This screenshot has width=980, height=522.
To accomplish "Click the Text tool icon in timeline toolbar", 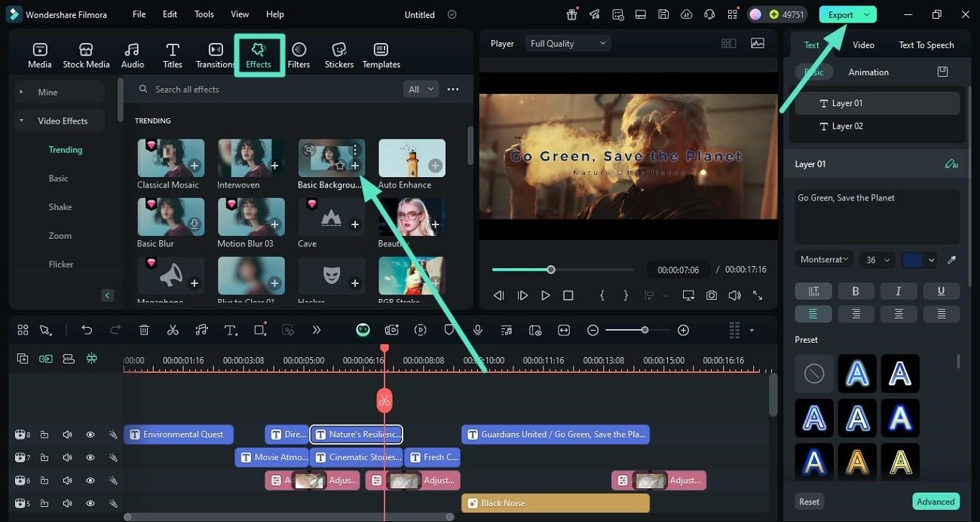I will click(x=231, y=330).
